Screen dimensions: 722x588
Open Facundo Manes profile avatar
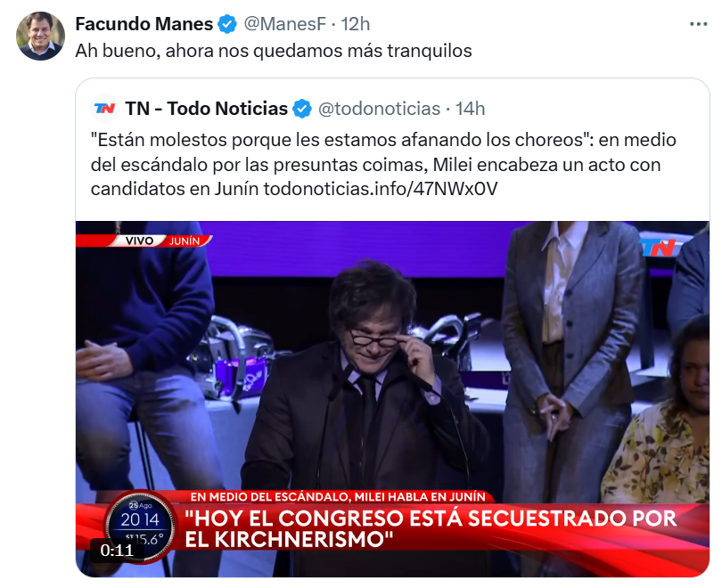point(40,35)
